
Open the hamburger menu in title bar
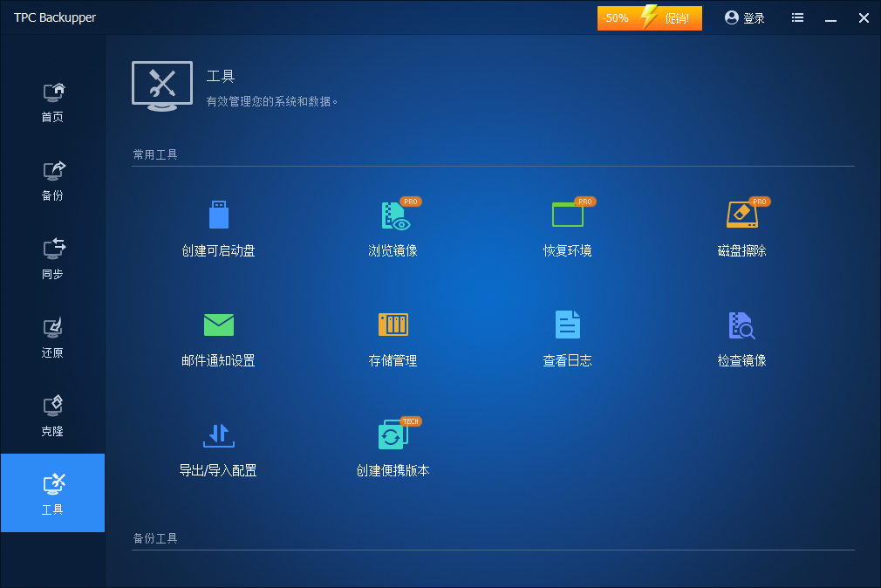click(x=797, y=18)
